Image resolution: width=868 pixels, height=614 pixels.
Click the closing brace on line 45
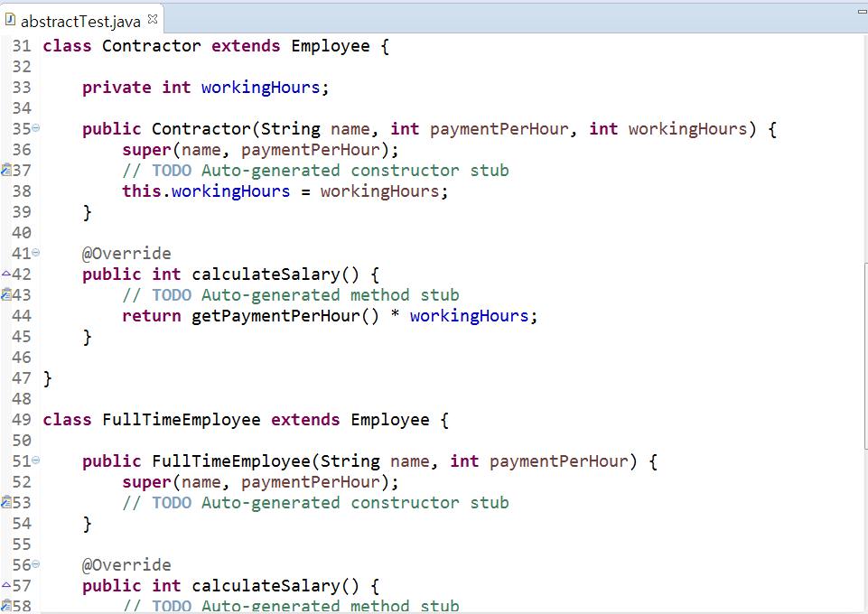click(87, 337)
